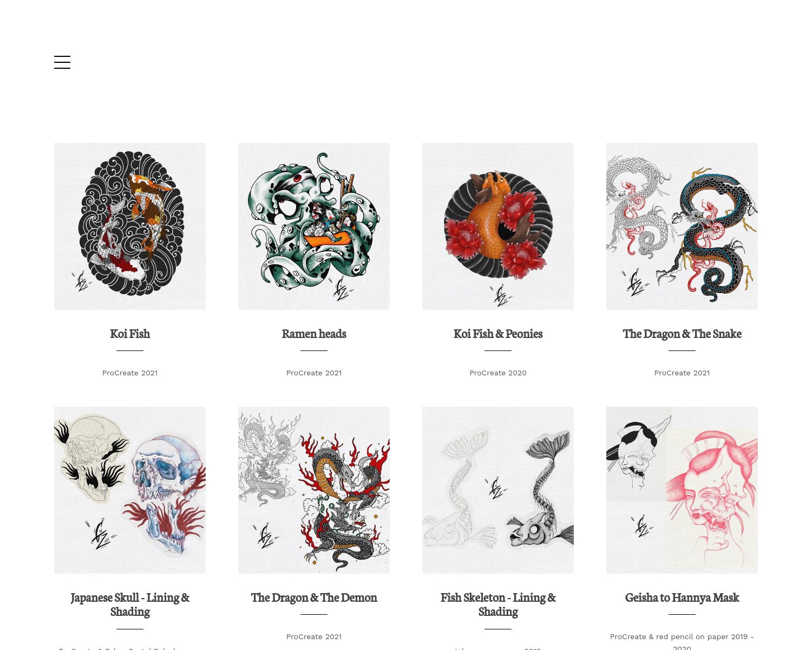Click the Koi Fish title link
Image resolution: width=812 pixels, height=650 pixels.
130,334
